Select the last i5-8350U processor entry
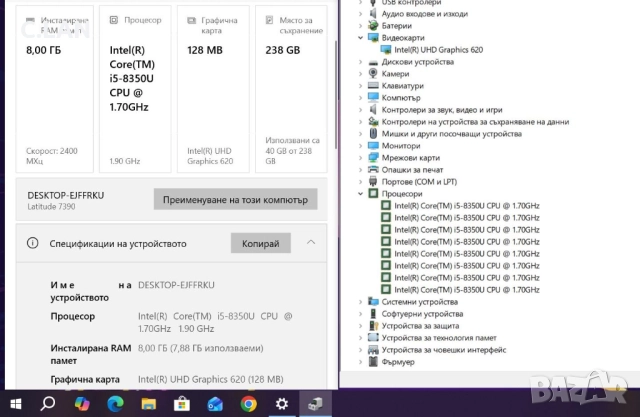 [x=467, y=290]
